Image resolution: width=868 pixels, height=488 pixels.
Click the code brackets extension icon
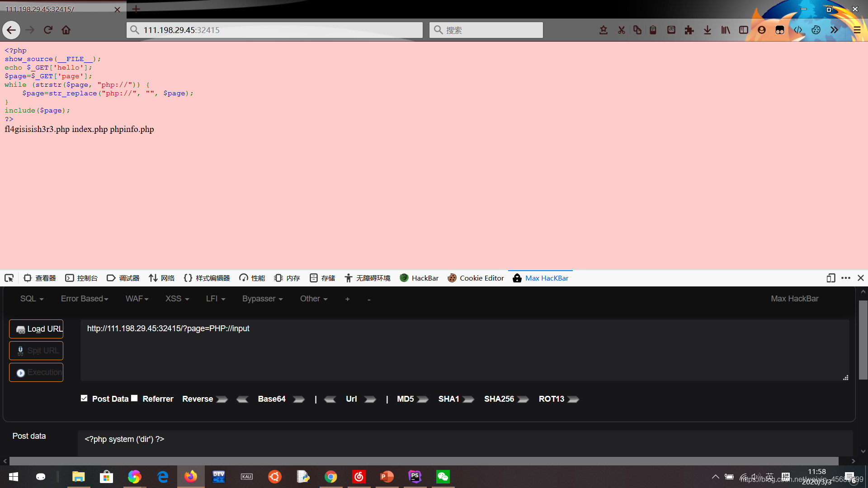point(797,30)
